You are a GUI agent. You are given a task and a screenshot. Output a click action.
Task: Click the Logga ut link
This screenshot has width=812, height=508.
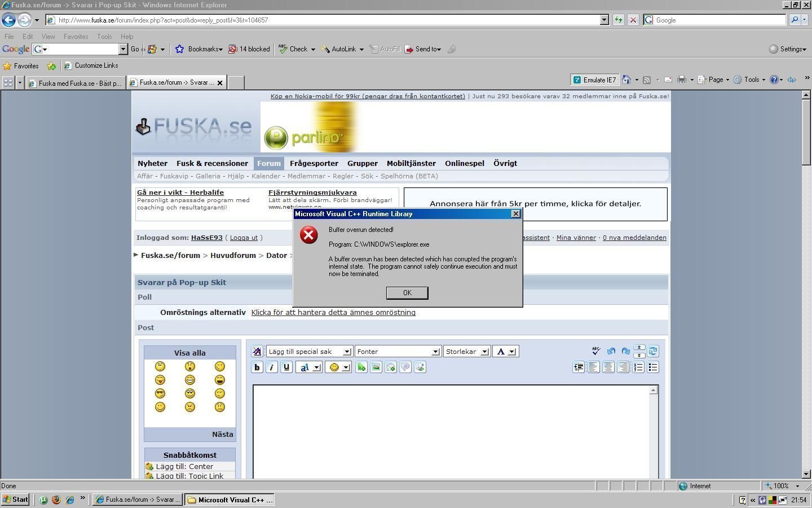pos(244,238)
